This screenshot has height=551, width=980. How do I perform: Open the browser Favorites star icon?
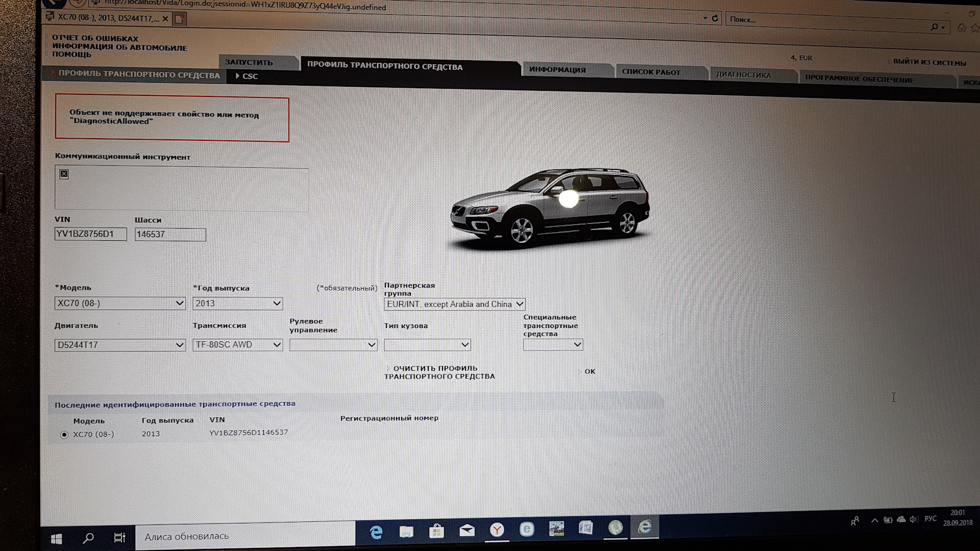(x=975, y=29)
